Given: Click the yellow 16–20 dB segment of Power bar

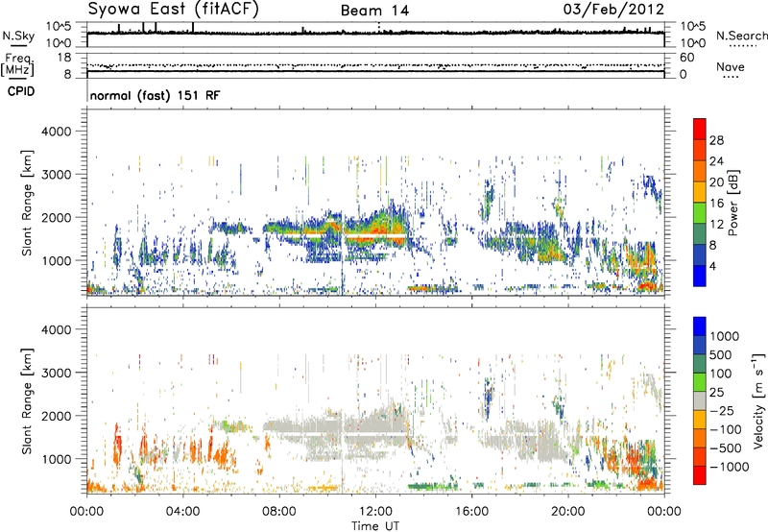Looking at the screenshot, I should (700, 192).
